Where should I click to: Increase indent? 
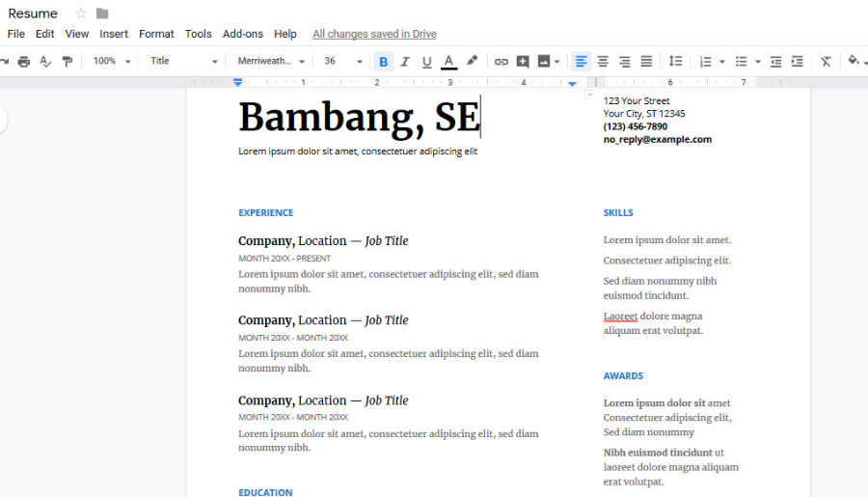[x=798, y=62]
